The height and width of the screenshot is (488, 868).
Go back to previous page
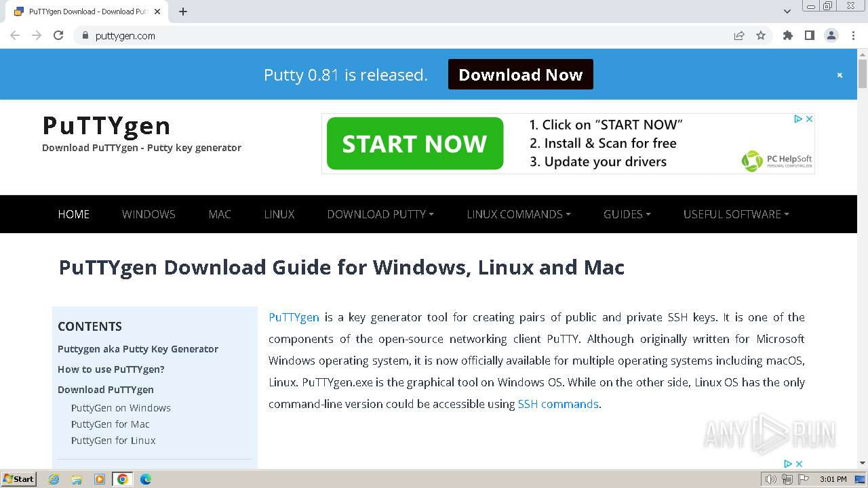pyautogui.click(x=15, y=35)
